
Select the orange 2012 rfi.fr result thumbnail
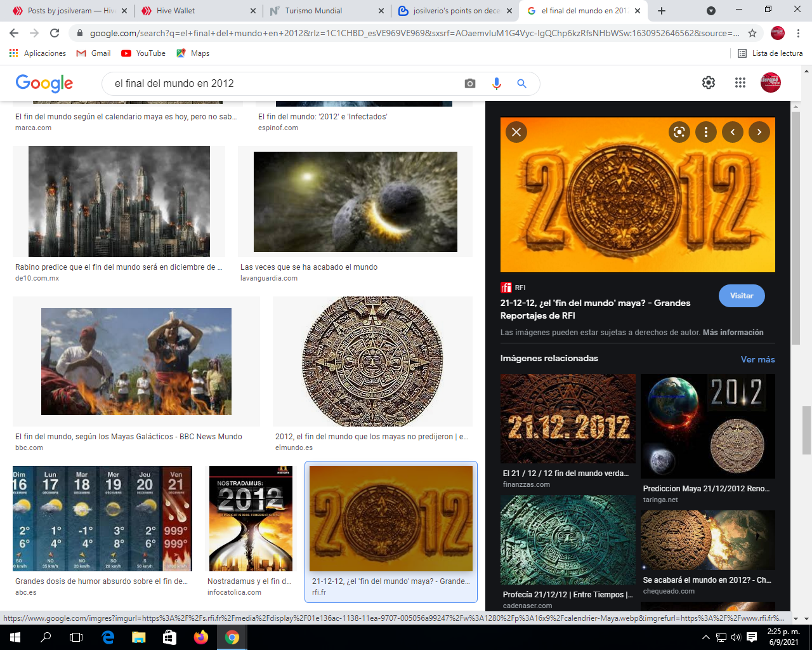pyautogui.click(x=391, y=519)
